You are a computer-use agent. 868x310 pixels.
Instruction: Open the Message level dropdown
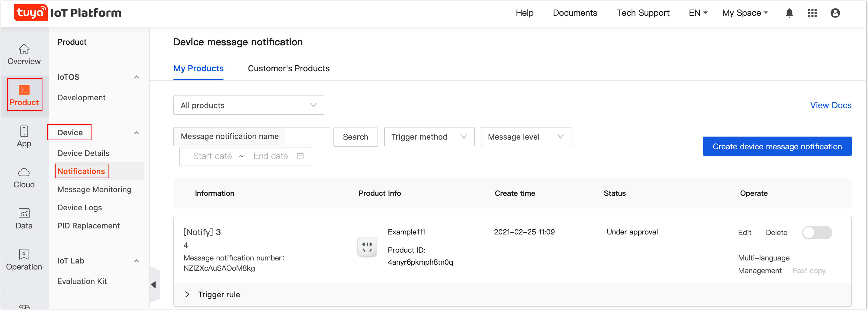click(526, 137)
